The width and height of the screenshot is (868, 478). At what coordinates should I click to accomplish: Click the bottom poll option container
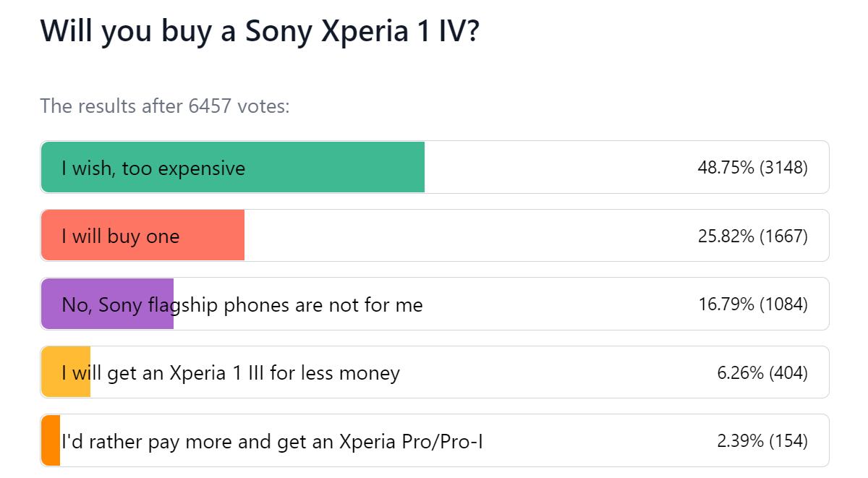pyautogui.click(x=434, y=440)
